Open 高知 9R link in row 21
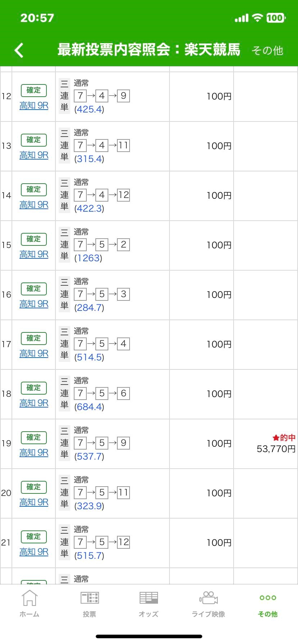Screen dimensions: 298x644 [34, 552]
